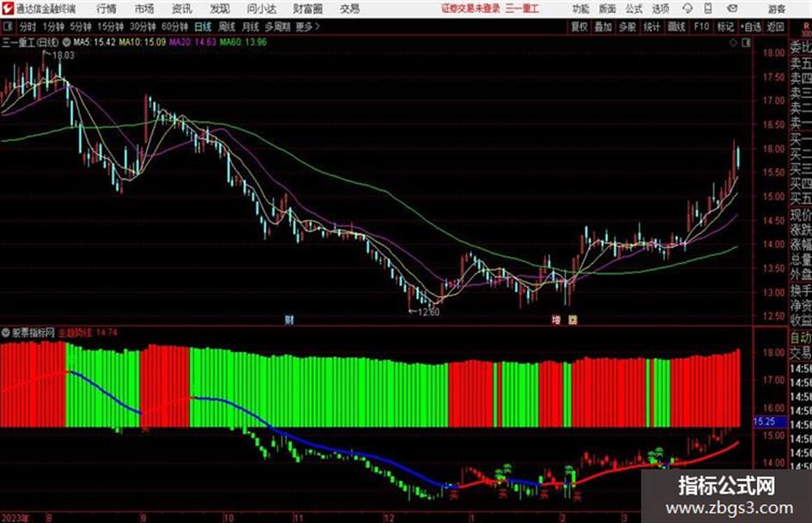The width and height of the screenshot is (812, 523).
Task: Open the 功能 menu
Action: 581,9
